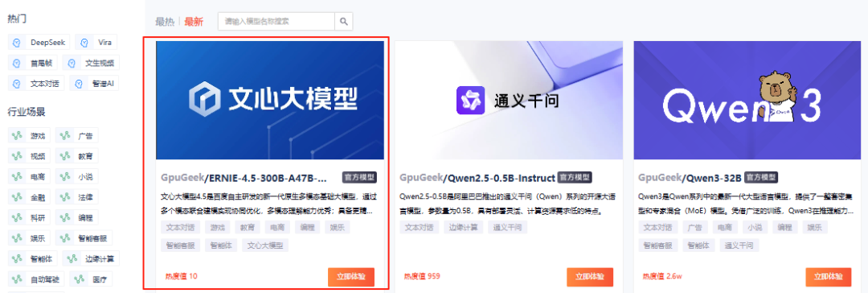Filter by 边缘计算 in the sidebar
868x293 pixels.
92,258
